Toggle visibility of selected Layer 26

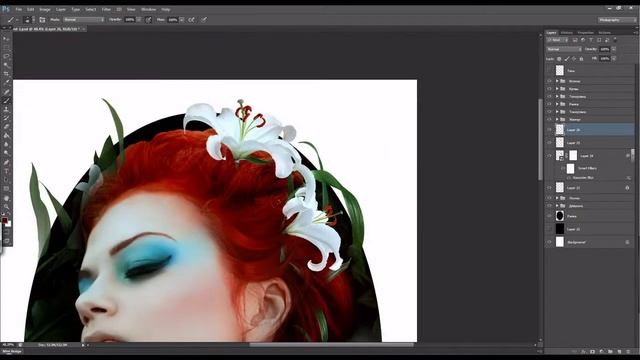coord(549,130)
